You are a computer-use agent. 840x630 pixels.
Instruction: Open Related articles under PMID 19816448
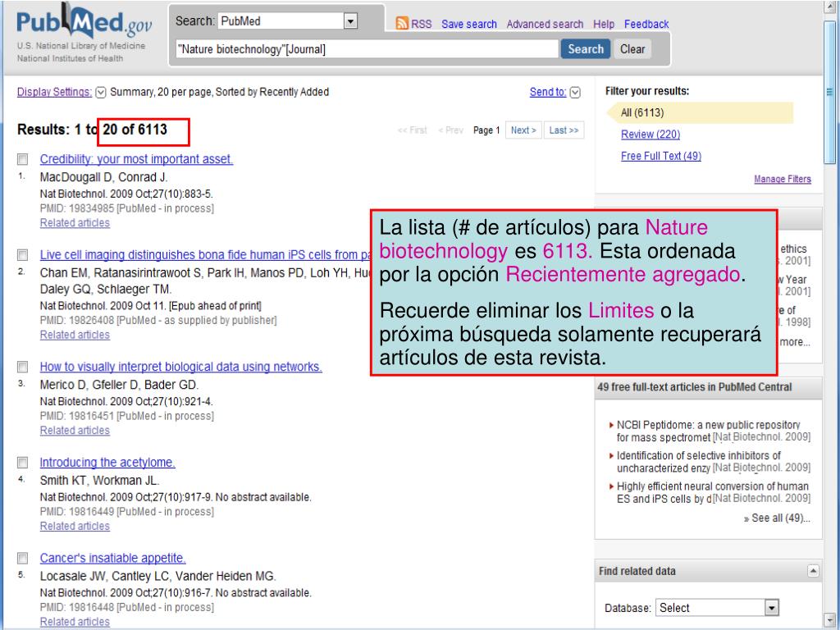[75, 622]
